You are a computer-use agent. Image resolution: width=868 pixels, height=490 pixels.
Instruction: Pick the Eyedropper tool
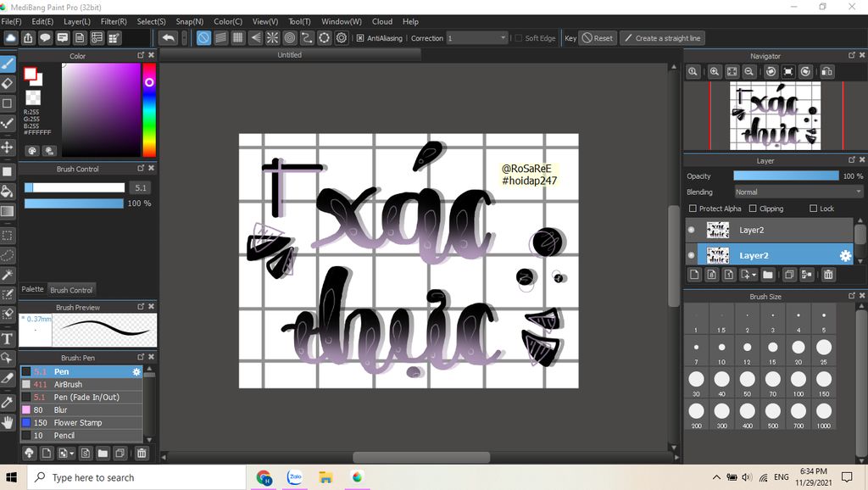8,402
